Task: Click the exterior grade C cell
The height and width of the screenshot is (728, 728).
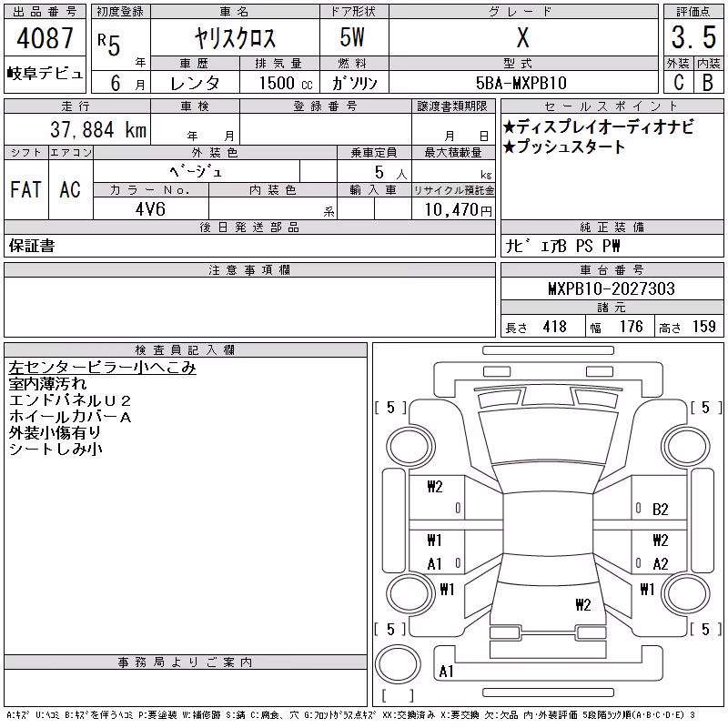Action: 679,83
